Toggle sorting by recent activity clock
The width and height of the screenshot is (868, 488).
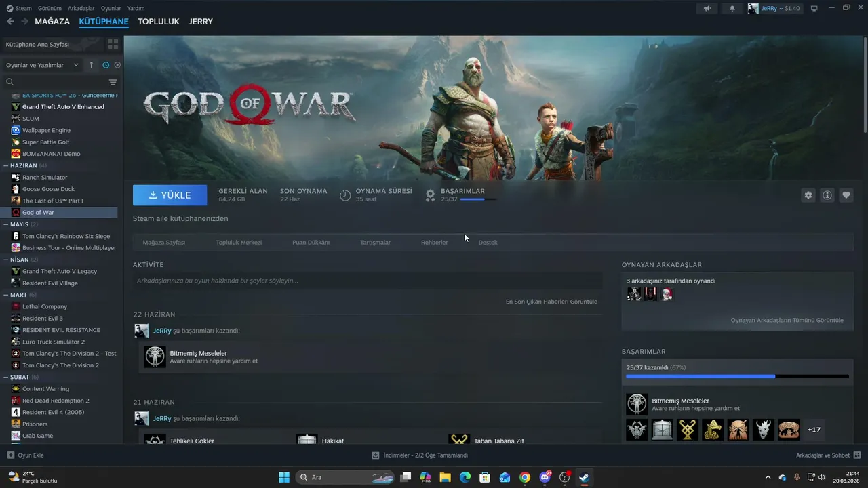pos(106,65)
